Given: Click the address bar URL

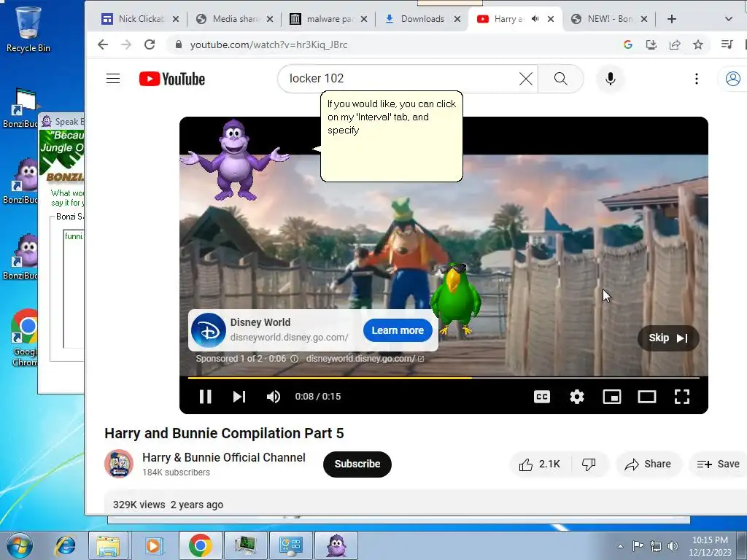Looking at the screenshot, I should click(x=268, y=44).
